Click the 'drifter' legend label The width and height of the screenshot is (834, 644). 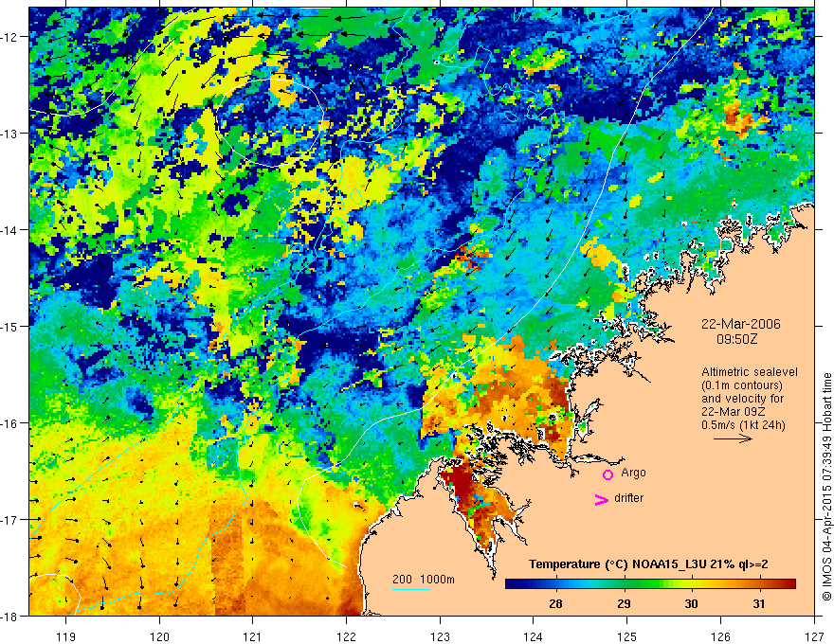coord(628,498)
